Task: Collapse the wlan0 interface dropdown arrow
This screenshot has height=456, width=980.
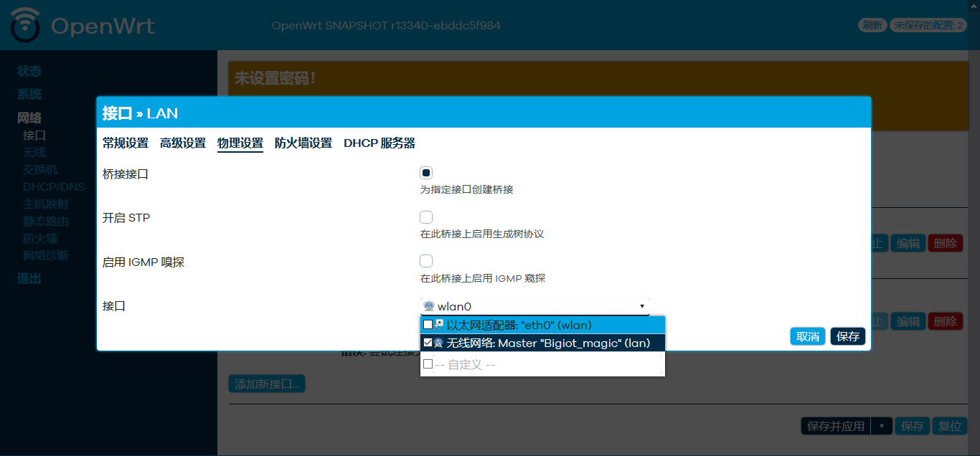Action: [x=641, y=307]
